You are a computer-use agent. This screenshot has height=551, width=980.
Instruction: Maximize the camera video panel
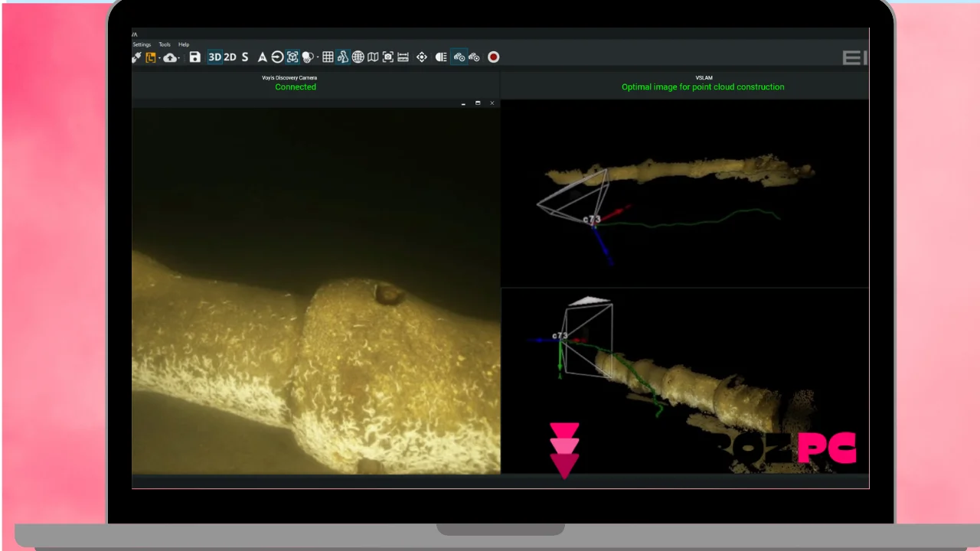478,103
